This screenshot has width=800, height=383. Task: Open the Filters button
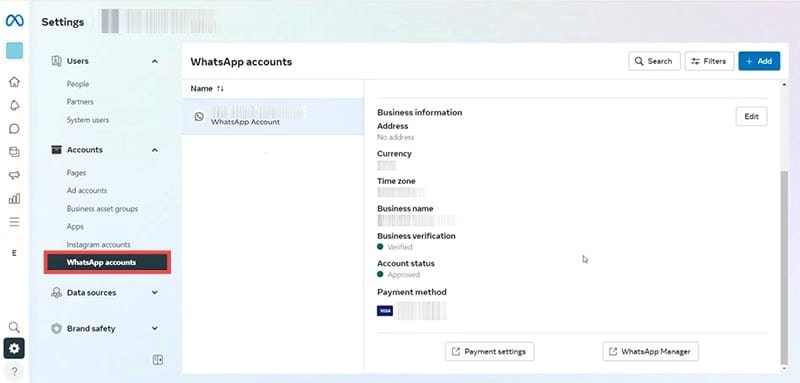(709, 61)
